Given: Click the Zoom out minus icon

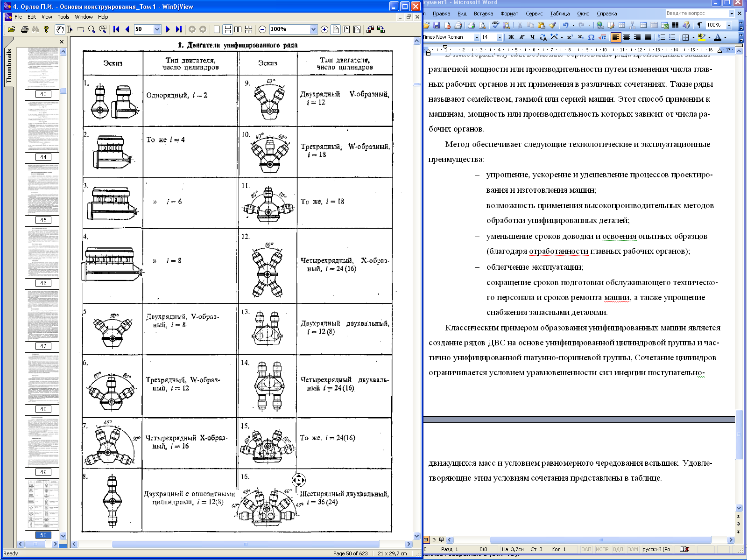Looking at the screenshot, I should point(262,29).
